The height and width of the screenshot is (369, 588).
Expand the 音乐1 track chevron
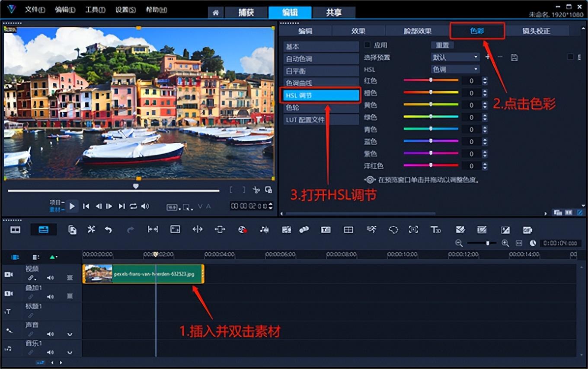click(x=70, y=353)
